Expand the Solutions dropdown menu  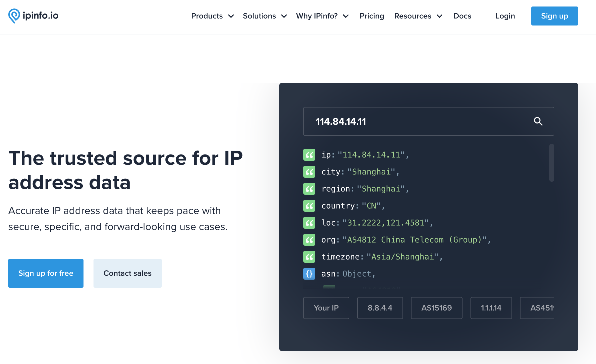pyautogui.click(x=264, y=16)
